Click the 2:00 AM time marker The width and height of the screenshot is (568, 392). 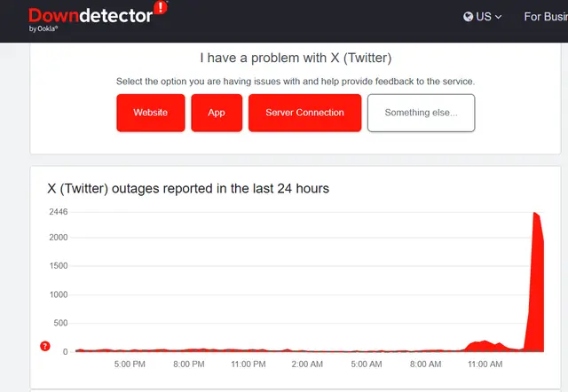coord(307,364)
